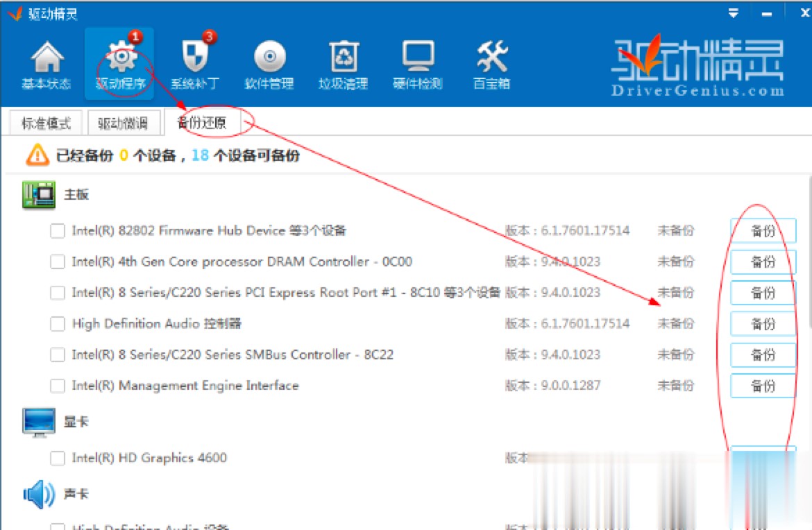Switch to the 标准模式 tab
The width and height of the screenshot is (812, 530).
[x=46, y=123]
